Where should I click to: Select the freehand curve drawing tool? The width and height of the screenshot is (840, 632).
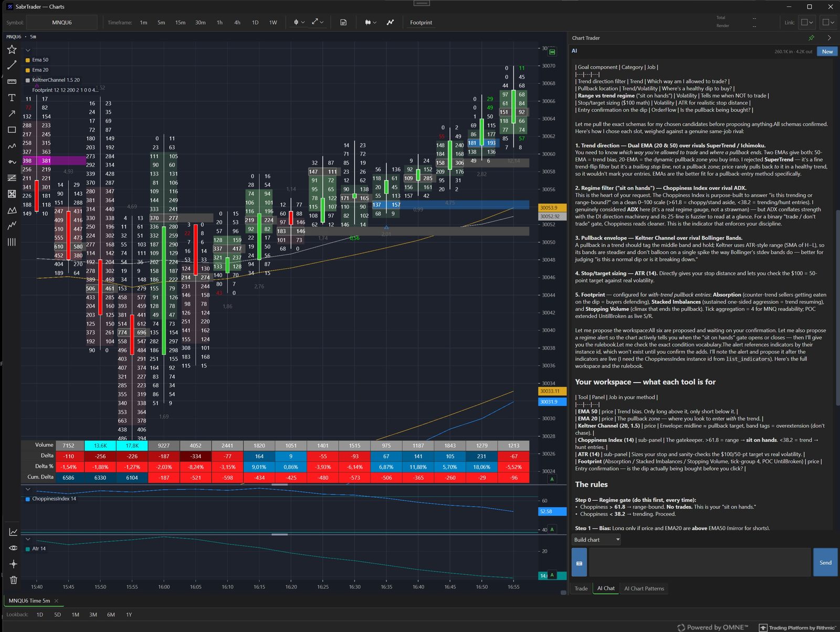12,146
